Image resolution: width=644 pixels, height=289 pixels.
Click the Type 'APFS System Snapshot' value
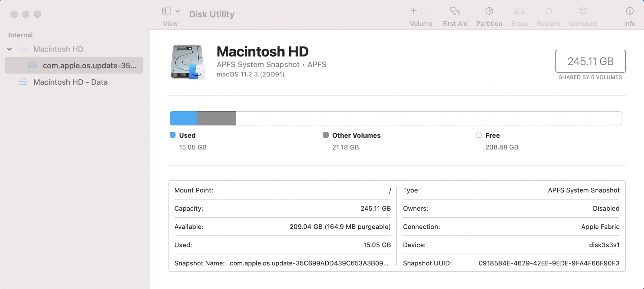point(583,190)
